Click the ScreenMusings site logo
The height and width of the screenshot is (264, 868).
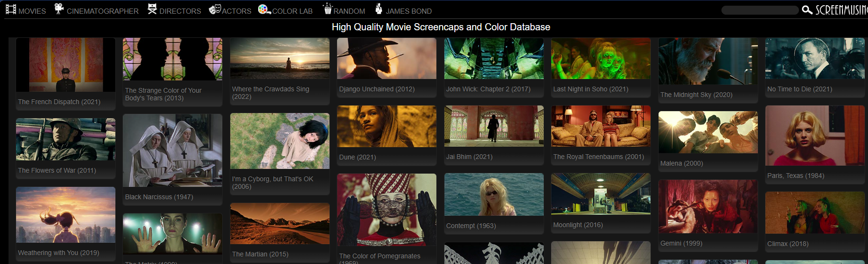pyautogui.click(x=841, y=10)
